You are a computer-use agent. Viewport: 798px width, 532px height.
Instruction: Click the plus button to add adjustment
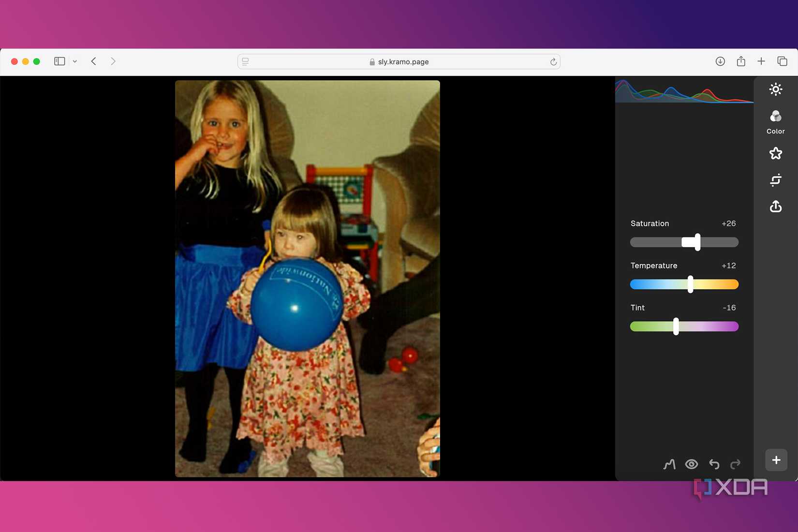776,460
